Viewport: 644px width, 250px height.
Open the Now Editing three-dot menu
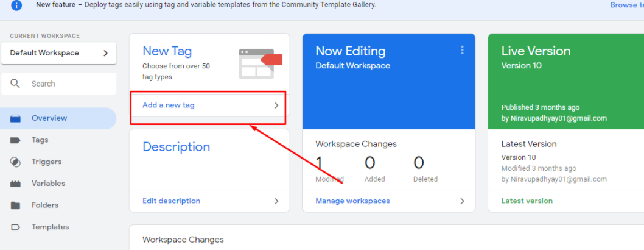tap(462, 50)
